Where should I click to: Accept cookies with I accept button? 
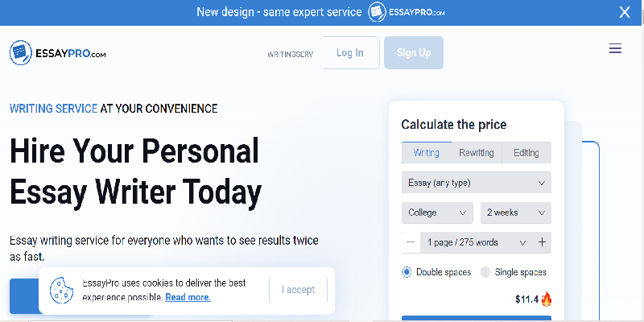click(298, 290)
